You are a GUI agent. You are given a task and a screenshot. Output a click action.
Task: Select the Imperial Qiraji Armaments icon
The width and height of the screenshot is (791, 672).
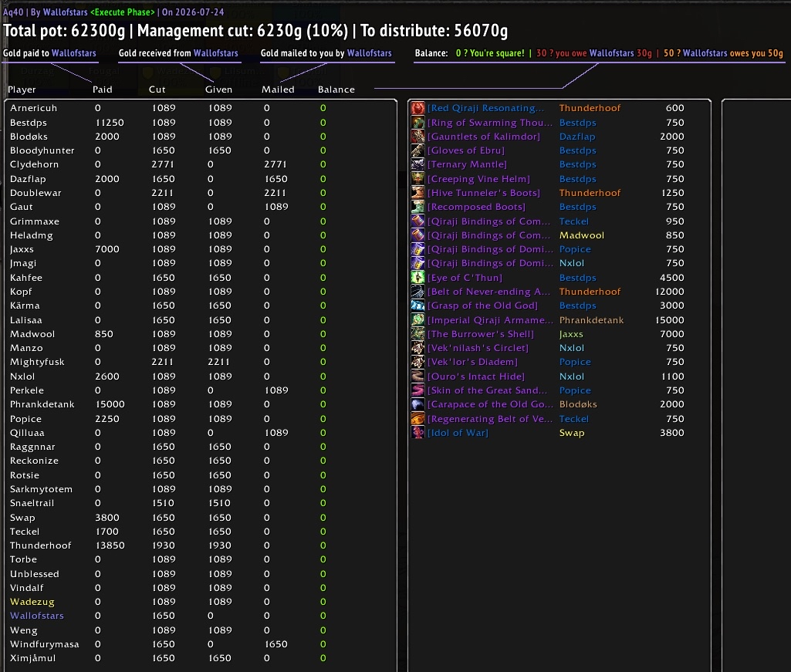coord(417,320)
